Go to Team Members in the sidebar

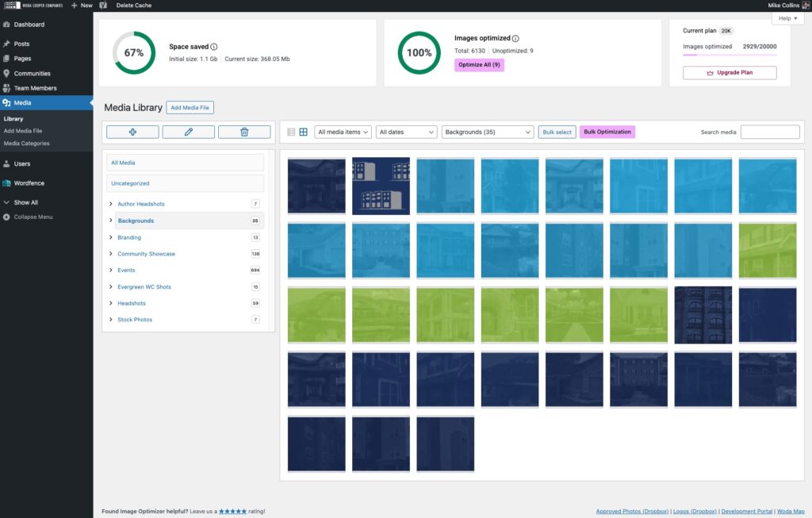point(35,88)
